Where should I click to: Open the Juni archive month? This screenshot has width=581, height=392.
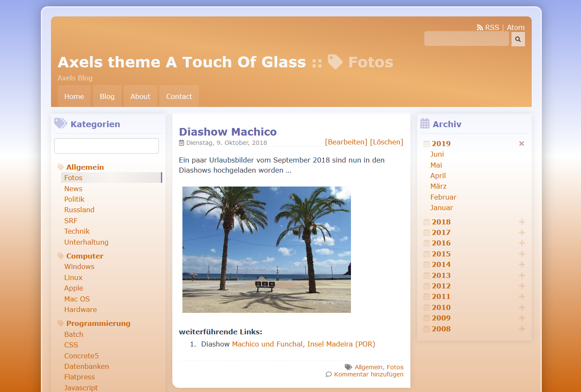tap(437, 154)
